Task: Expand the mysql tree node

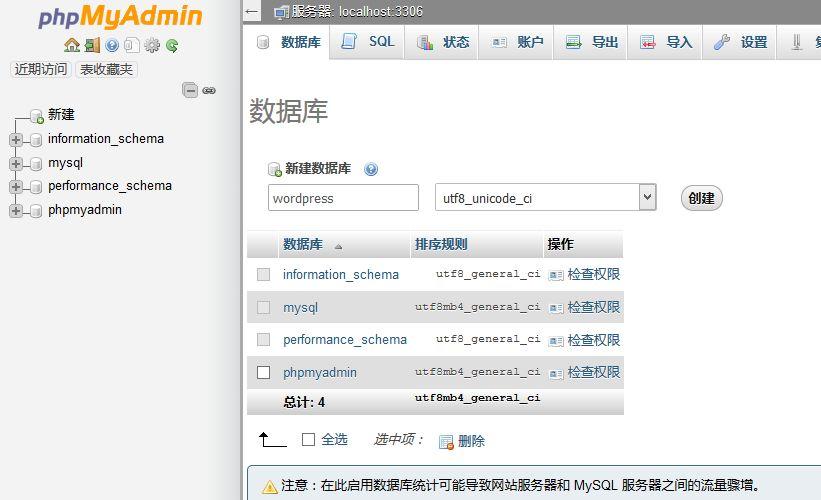Action: 16,164
